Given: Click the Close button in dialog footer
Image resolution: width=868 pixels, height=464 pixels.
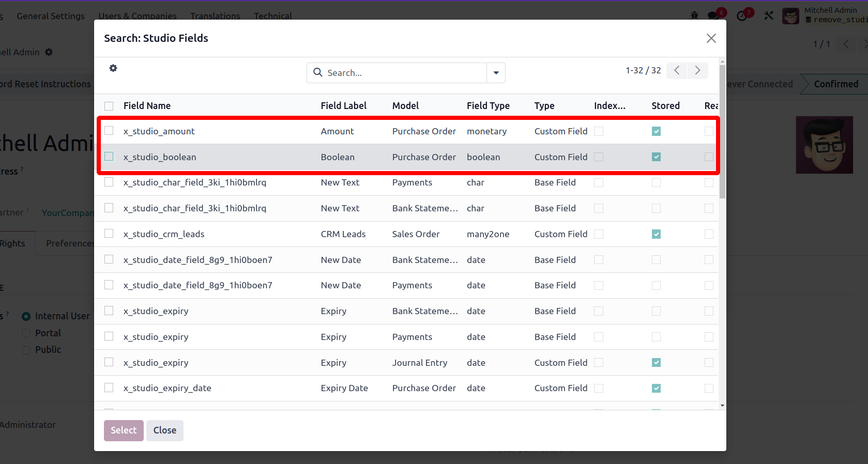Looking at the screenshot, I should point(165,430).
